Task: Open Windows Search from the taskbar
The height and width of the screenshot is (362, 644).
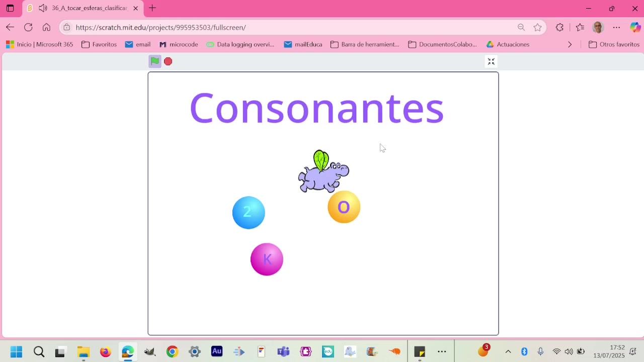Action: [x=39, y=351]
